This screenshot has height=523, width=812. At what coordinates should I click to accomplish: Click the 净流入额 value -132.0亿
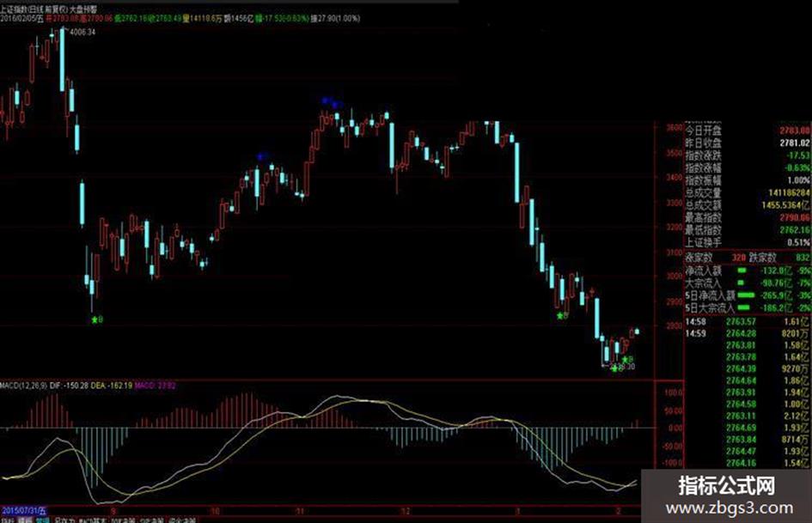(776, 271)
